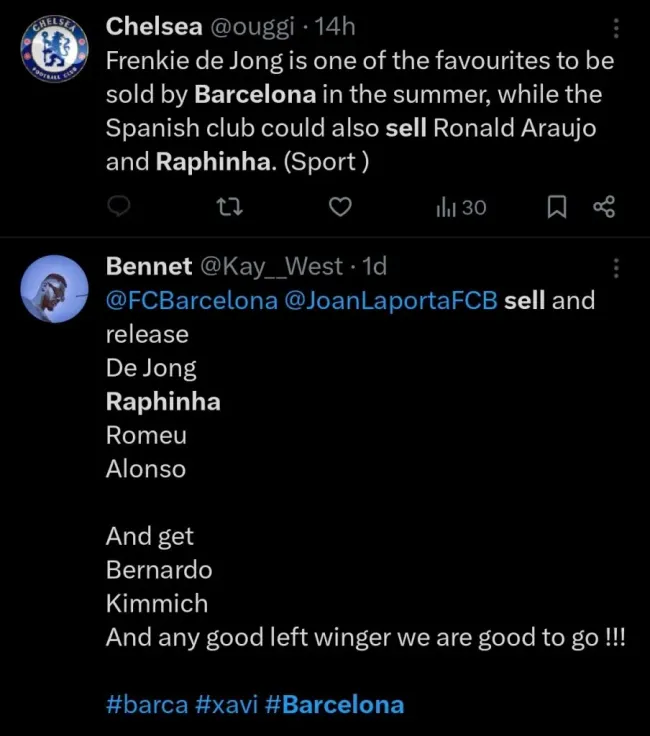Open the Bennet display name
The height and width of the screenshot is (736, 650).
(x=149, y=266)
